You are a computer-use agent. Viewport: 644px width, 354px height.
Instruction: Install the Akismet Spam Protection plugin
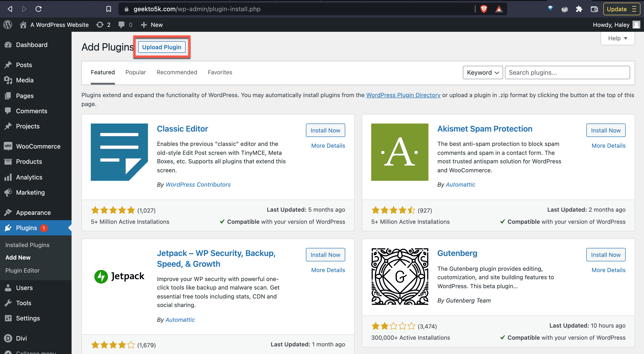(x=605, y=130)
